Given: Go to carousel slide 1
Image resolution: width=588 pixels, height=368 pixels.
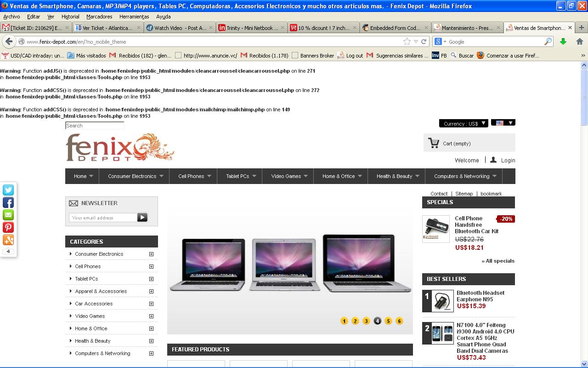Looking at the screenshot, I should (344, 321).
